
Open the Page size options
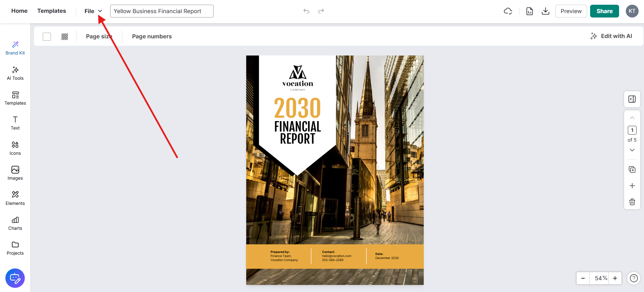pyautogui.click(x=99, y=36)
